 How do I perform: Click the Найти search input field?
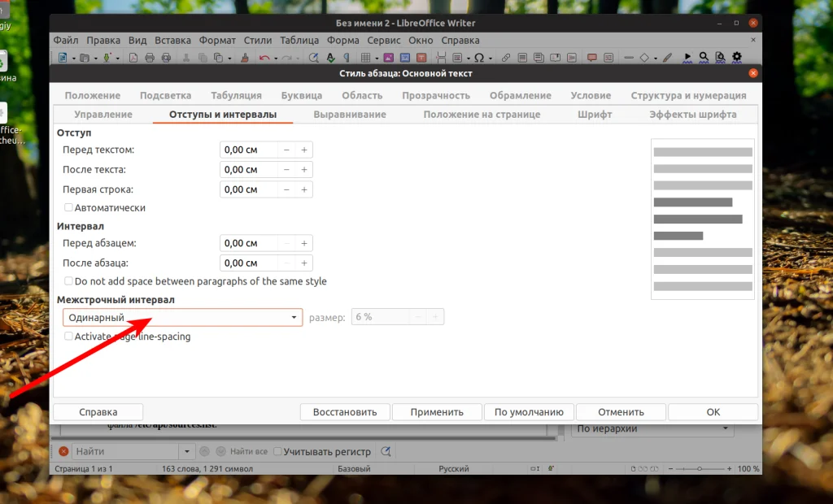[125, 451]
